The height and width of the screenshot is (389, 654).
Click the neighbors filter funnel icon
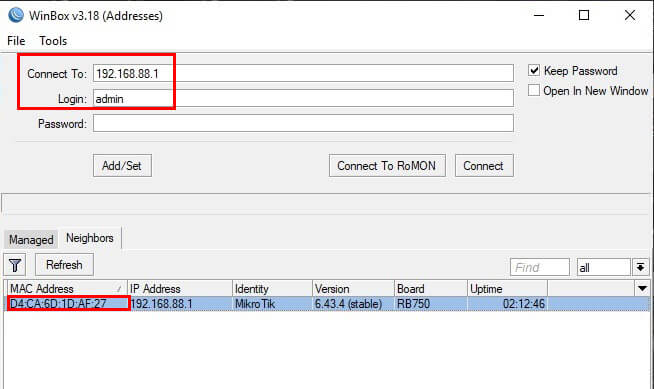pyautogui.click(x=15, y=265)
